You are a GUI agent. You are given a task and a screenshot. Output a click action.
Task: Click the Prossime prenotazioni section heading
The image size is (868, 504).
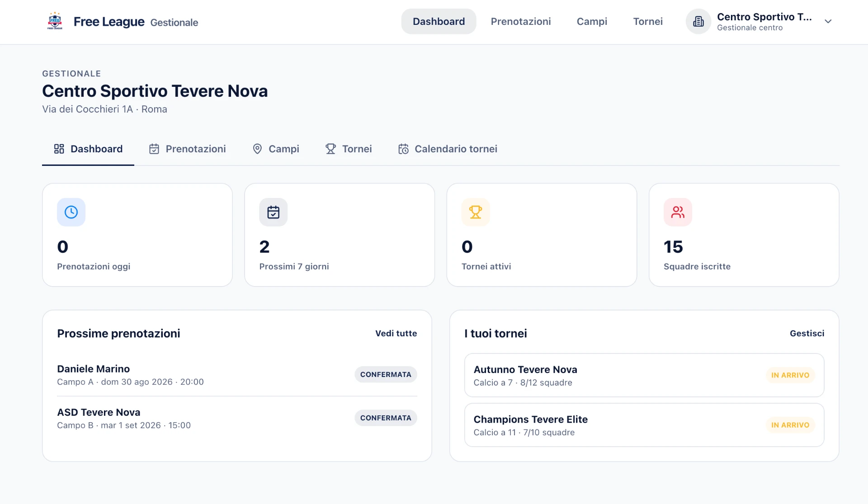point(118,333)
